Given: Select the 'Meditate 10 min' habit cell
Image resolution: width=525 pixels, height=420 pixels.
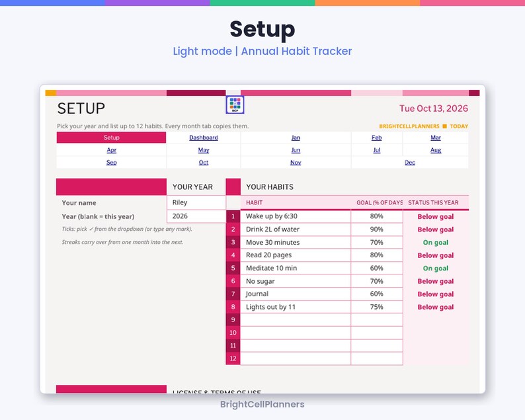Looking at the screenshot, I should point(296,269).
